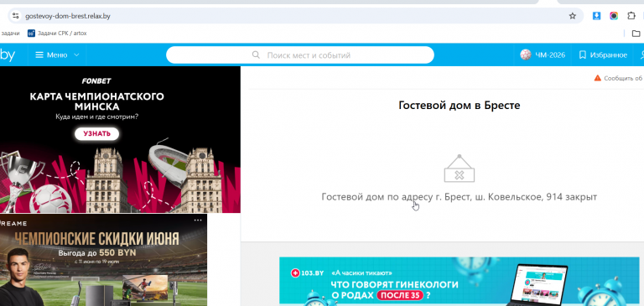Click Куда идем и где смотрим? text
Image resolution: width=644 pixels, height=306 pixels.
[97, 117]
